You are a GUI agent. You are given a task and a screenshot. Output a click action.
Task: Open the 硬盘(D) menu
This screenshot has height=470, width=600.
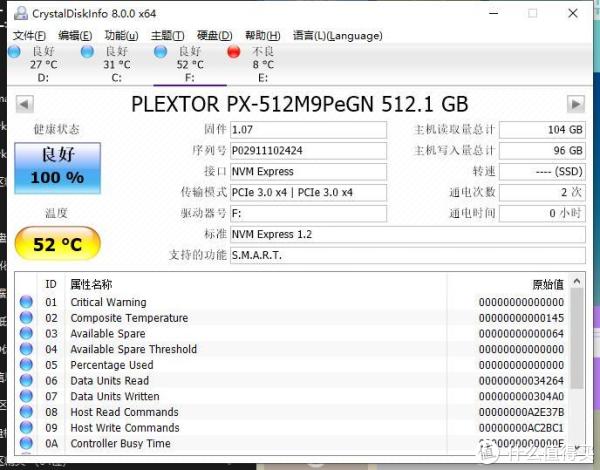[214, 36]
